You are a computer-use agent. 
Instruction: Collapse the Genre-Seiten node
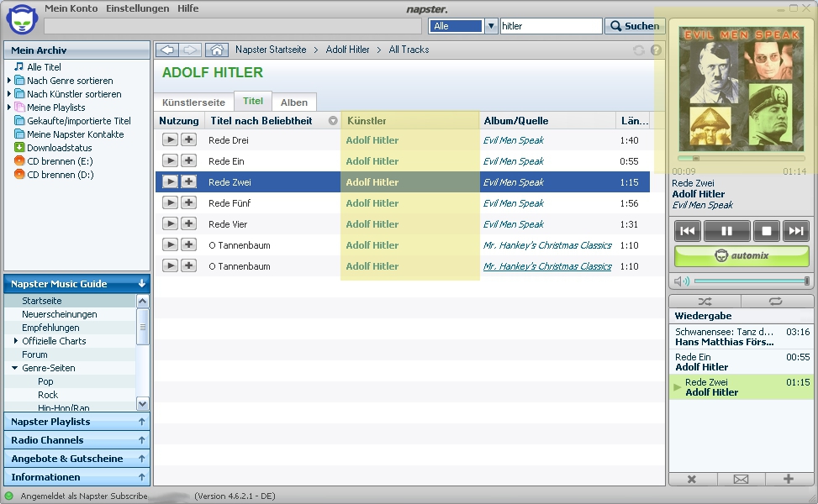coord(14,367)
